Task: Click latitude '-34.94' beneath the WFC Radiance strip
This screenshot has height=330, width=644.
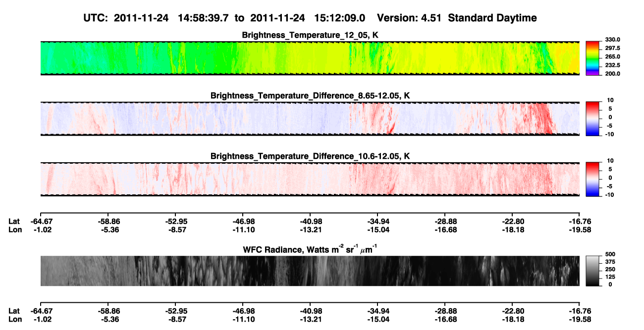Action: (377, 311)
